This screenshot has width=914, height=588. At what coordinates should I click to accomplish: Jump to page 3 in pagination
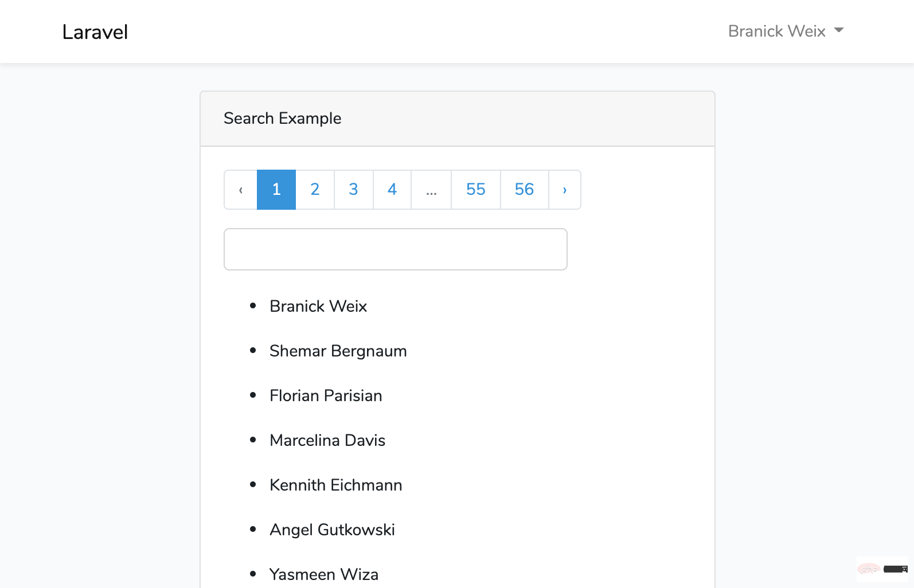353,190
